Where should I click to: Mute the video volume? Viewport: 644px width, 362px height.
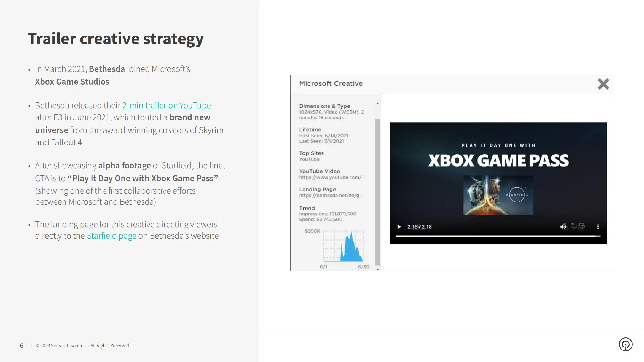[x=563, y=226]
